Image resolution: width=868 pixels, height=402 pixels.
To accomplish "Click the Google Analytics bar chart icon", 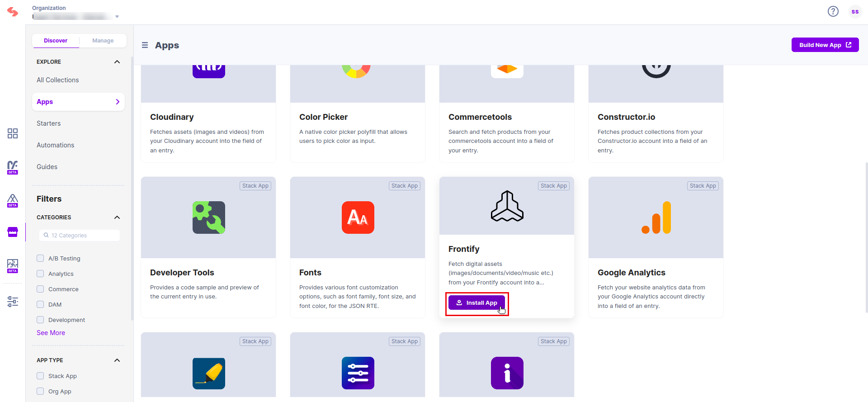I will 656,218.
